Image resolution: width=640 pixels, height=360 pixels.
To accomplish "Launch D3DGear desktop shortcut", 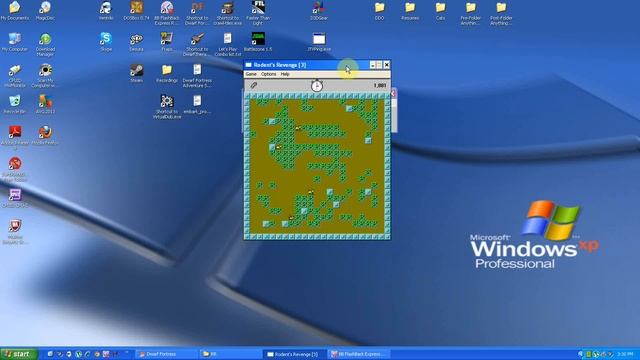I will [319, 11].
